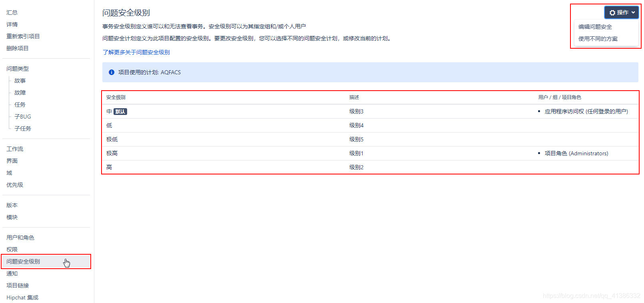Open the 问题类型 section link

pos(17,69)
